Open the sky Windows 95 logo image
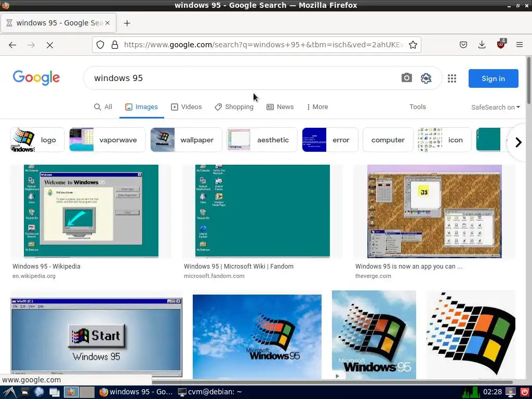Viewport: 532px width, 399px height. click(257, 337)
